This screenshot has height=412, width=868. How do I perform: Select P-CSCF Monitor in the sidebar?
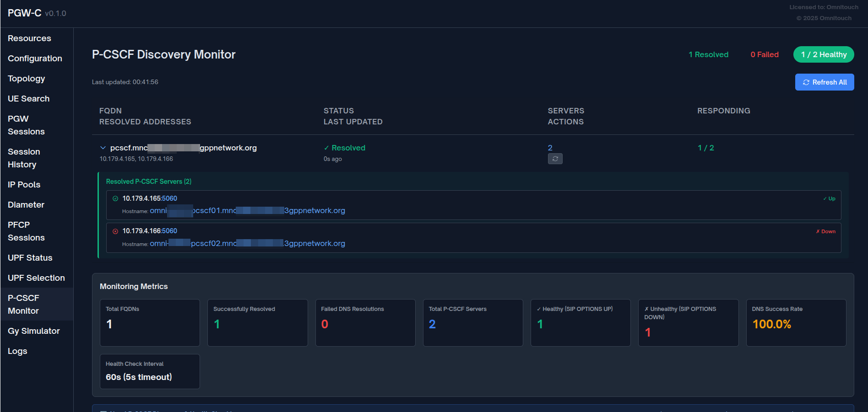coord(23,304)
